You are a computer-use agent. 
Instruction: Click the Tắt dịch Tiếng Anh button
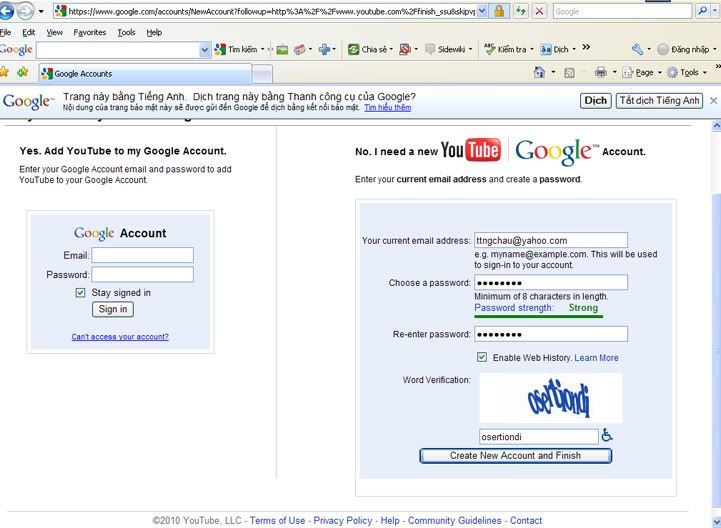click(x=659, y=100)
